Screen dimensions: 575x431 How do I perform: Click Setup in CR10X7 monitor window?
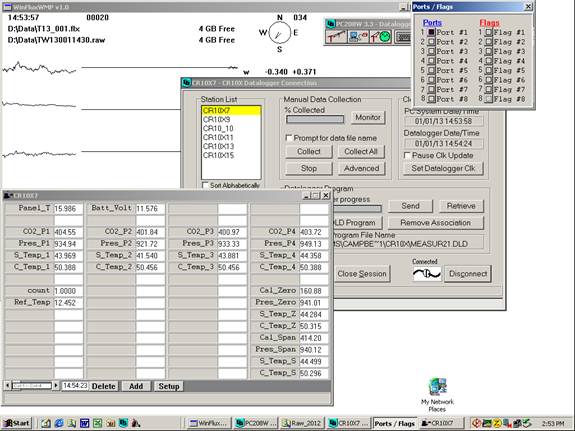[169, 386]
